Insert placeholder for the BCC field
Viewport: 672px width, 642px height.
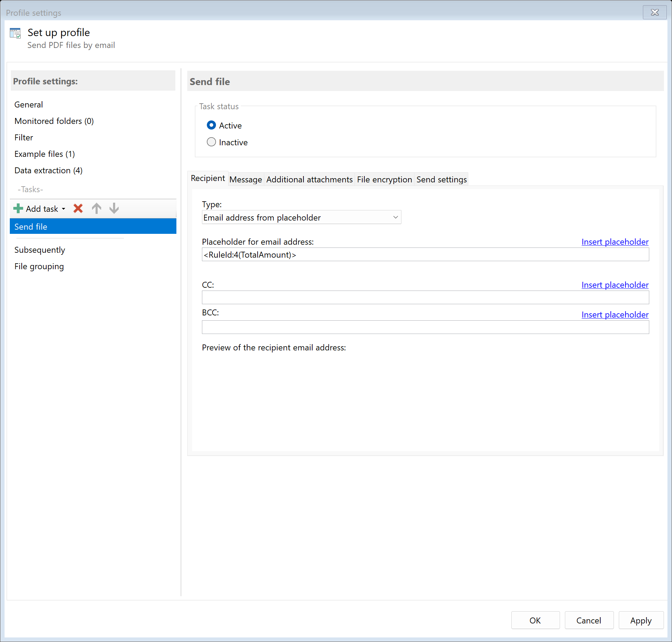pos(615,315)
